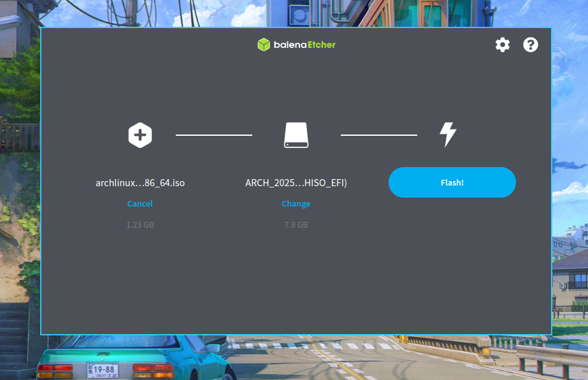
Task: Click the car's 19-88 license plate
Action: tap(102, 370)
